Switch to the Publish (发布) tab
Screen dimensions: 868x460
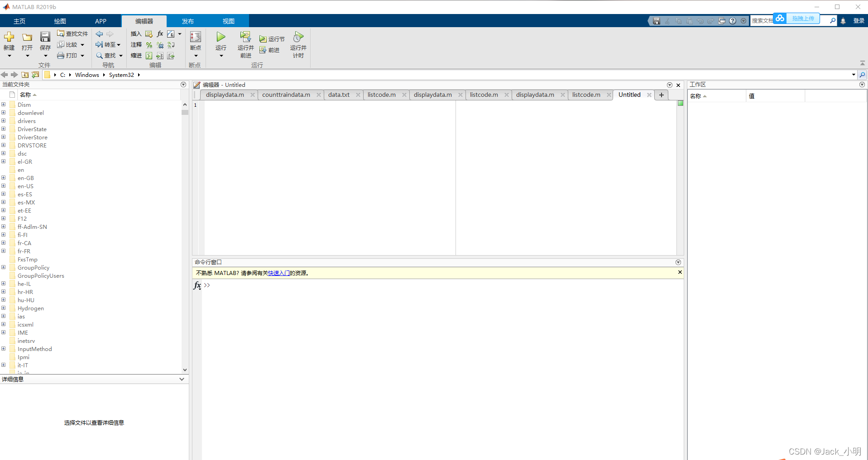(187, 21)
